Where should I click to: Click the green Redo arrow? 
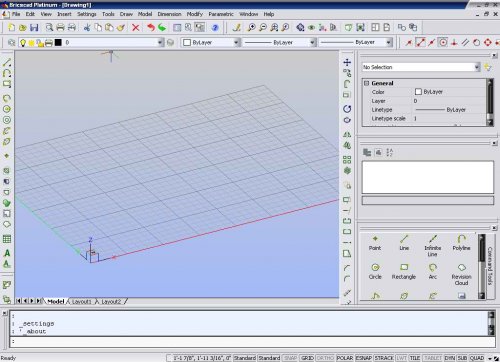[x=162, y=27]
